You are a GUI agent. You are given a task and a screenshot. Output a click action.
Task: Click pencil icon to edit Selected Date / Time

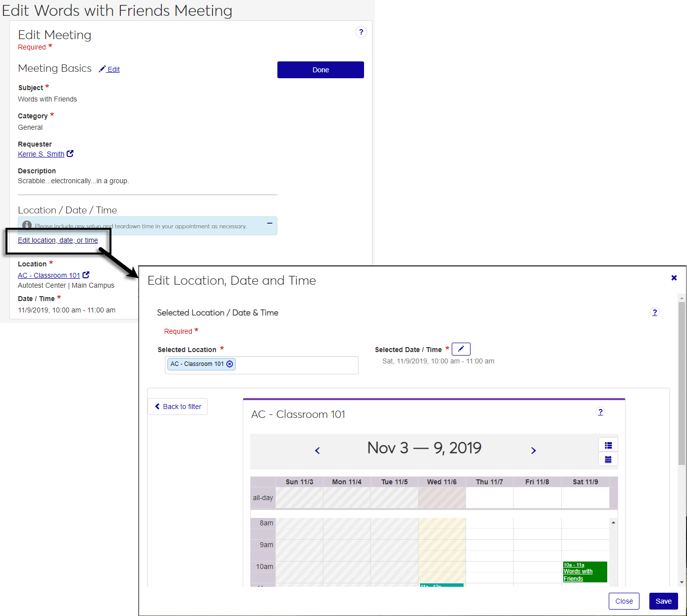(x=461, y=349)
